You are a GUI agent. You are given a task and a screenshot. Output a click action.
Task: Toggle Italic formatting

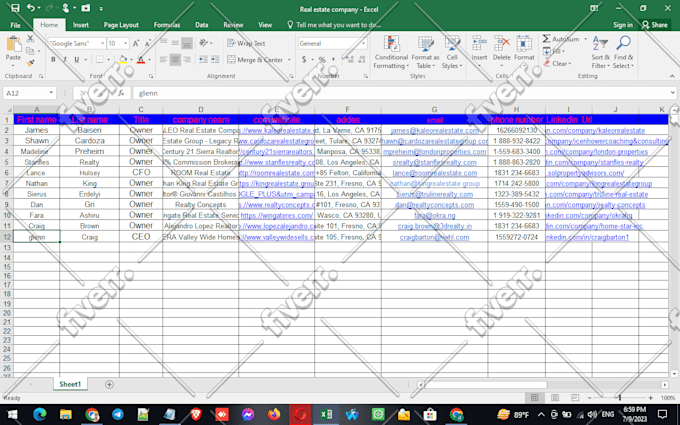[65, 59]
